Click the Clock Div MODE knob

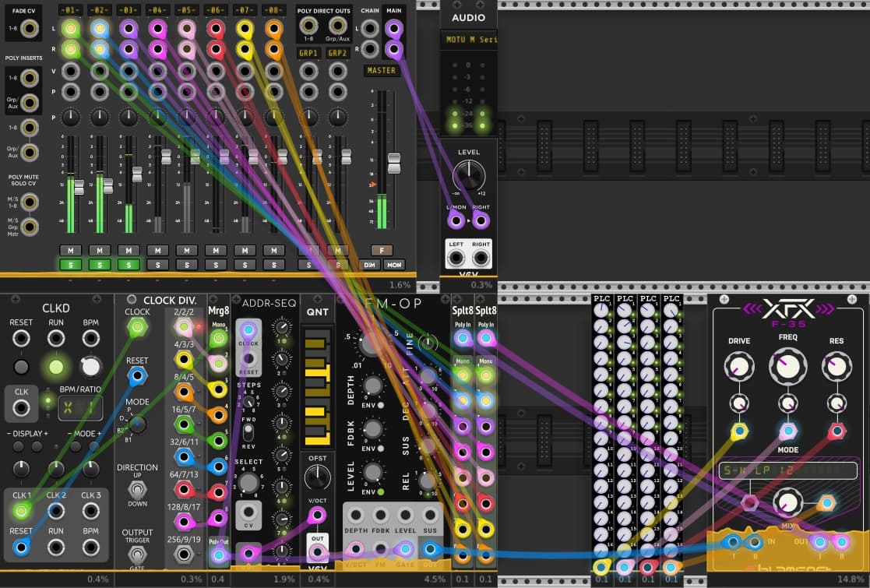tap(137, 424)
